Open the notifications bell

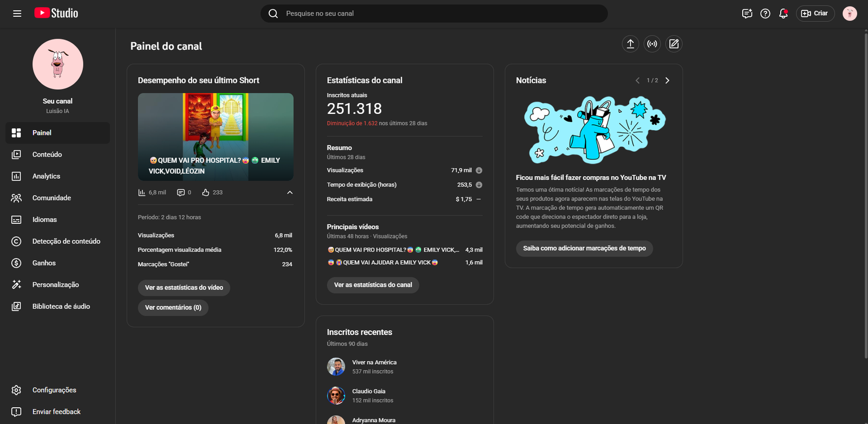pos(783,14)
